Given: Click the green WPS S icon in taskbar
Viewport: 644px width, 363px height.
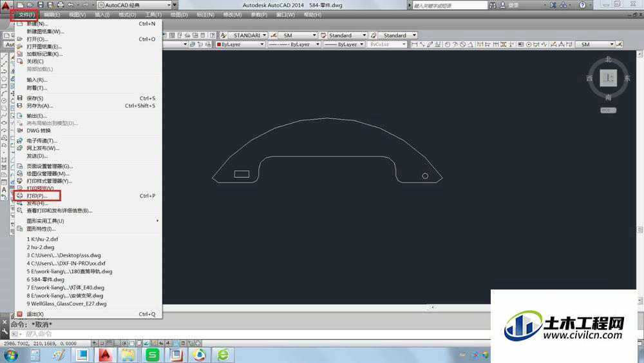Looking at the screenshot, I should tap(153, 355).
